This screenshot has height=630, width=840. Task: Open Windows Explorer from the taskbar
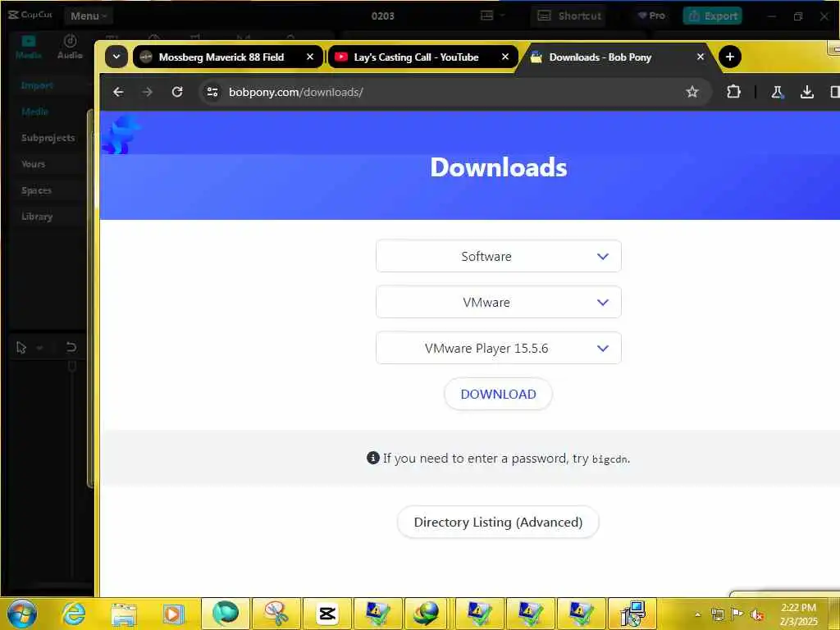pyautogui.click(x=124, y=614)
